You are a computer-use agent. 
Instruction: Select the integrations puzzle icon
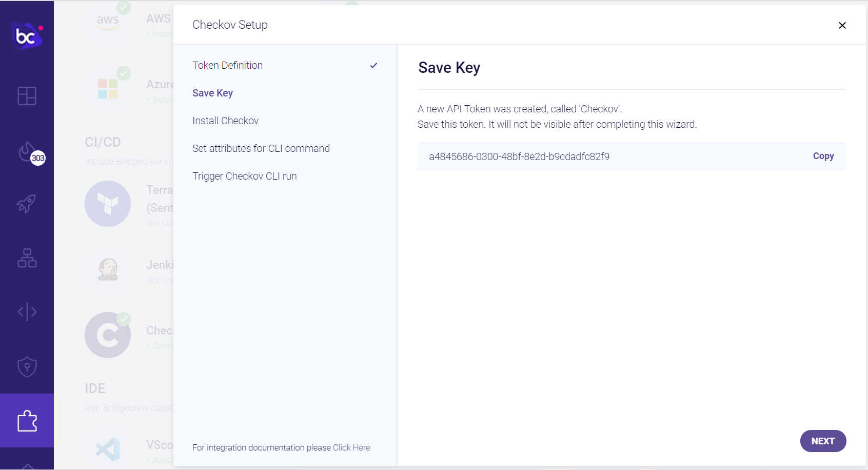[27, 421]
